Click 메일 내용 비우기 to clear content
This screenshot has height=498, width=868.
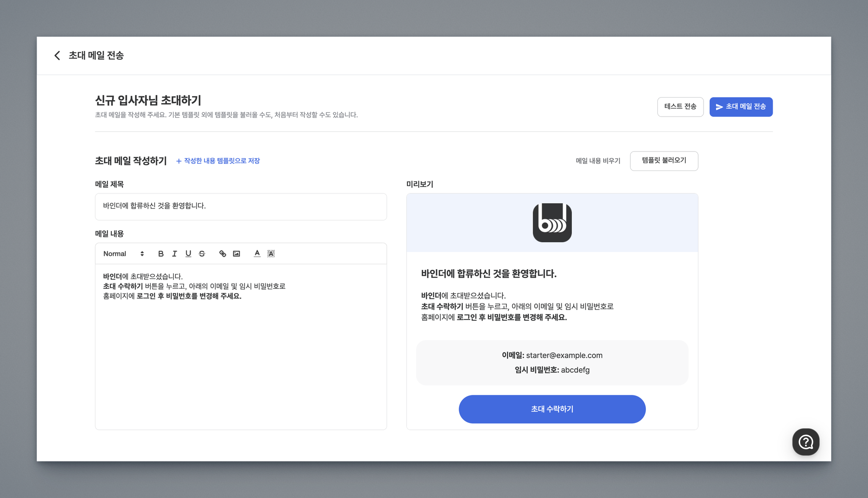[598, 161]
